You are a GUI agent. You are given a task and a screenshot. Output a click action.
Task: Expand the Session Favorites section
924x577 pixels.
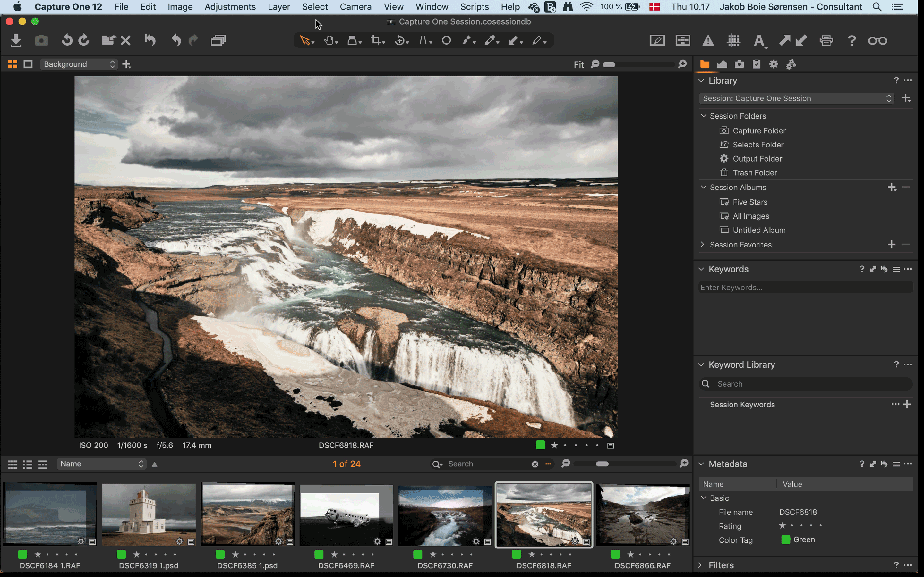(x=703, y=245)
